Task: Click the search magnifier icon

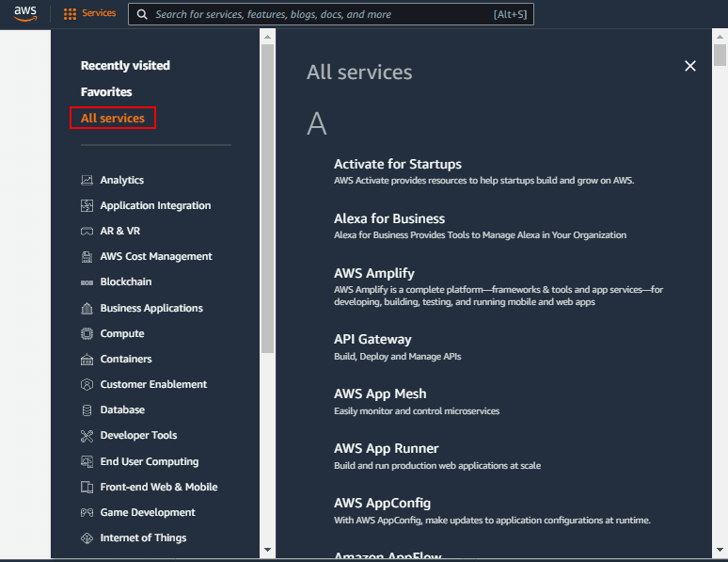Action: (142, 14)
